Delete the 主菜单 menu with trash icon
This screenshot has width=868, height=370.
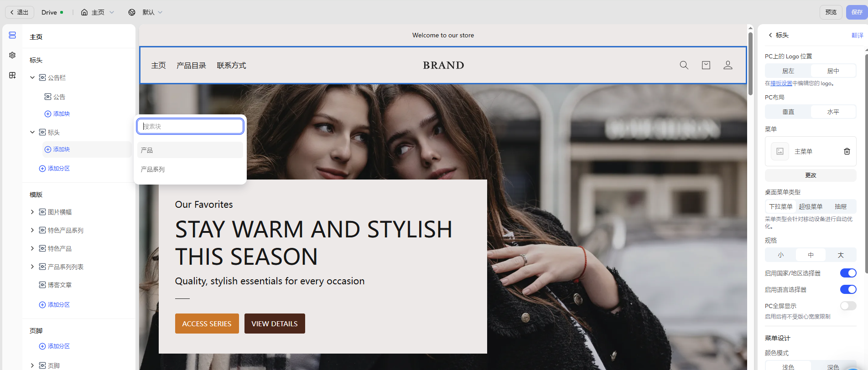point(847,151)
